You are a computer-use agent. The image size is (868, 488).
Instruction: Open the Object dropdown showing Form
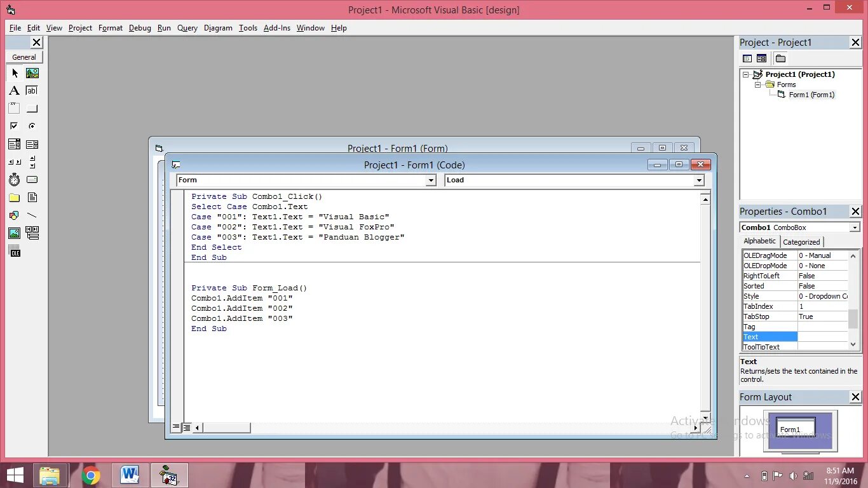click(431, 180)
